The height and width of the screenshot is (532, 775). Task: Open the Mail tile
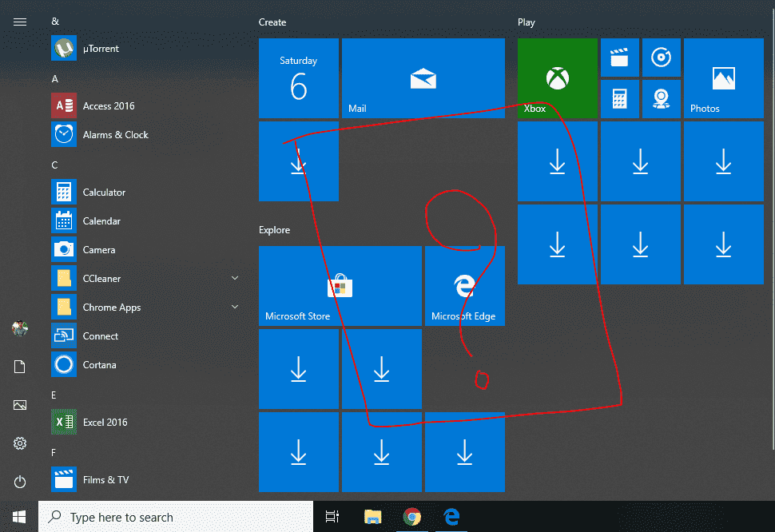(423, 78)
